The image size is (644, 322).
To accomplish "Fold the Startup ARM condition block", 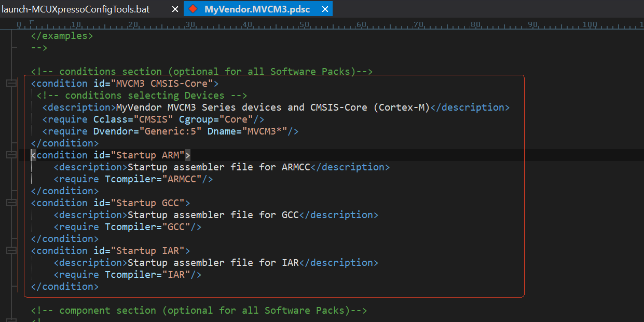I will (x=11, y=155).
